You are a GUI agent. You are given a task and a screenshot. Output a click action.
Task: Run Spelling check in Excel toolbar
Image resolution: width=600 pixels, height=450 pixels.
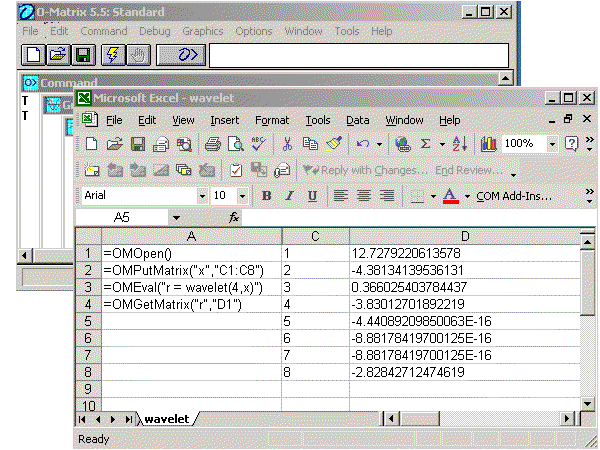click(259, 145)
